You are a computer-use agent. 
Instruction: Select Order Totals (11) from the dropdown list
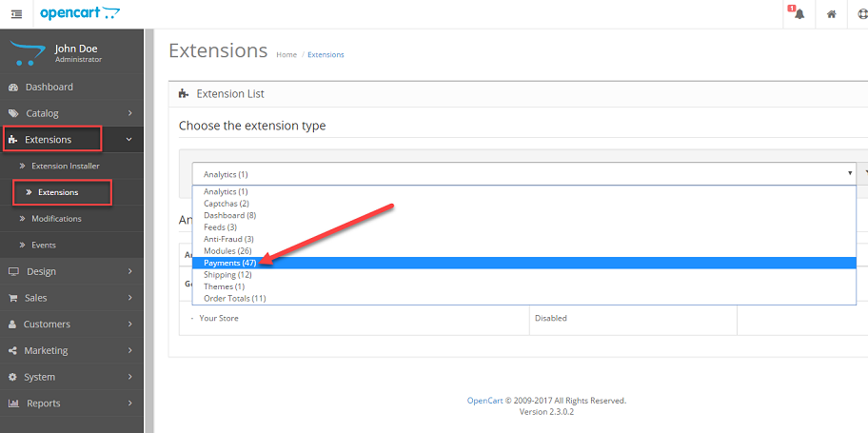523,299
